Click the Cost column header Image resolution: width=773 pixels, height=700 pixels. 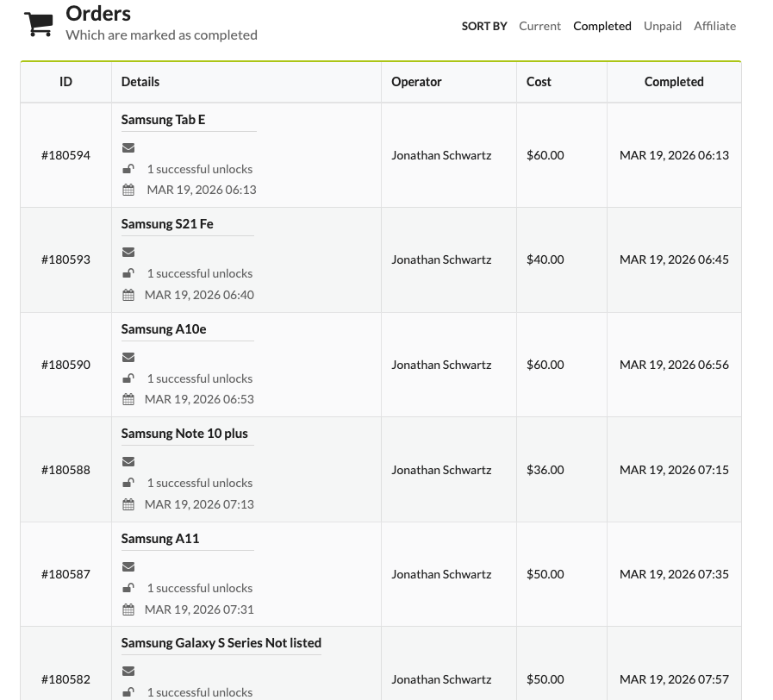click(539, 82)
